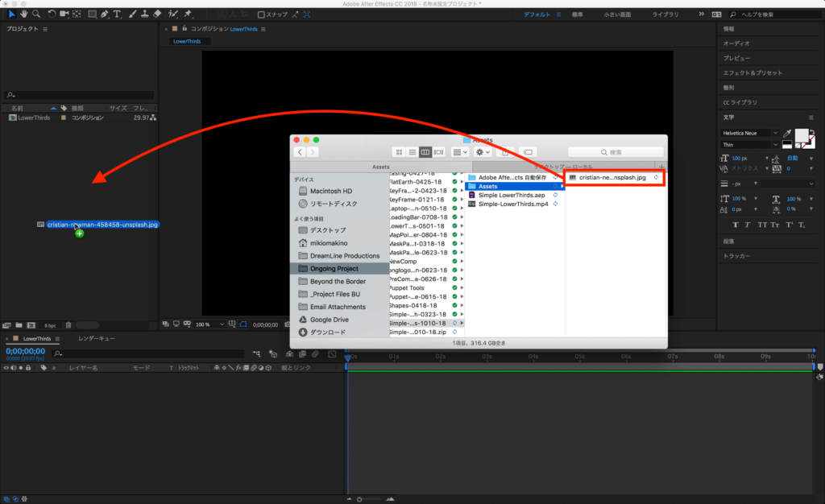Create a new composition from Project panel footer
This screenshot has width=825, height=504.
click(31, 325)
